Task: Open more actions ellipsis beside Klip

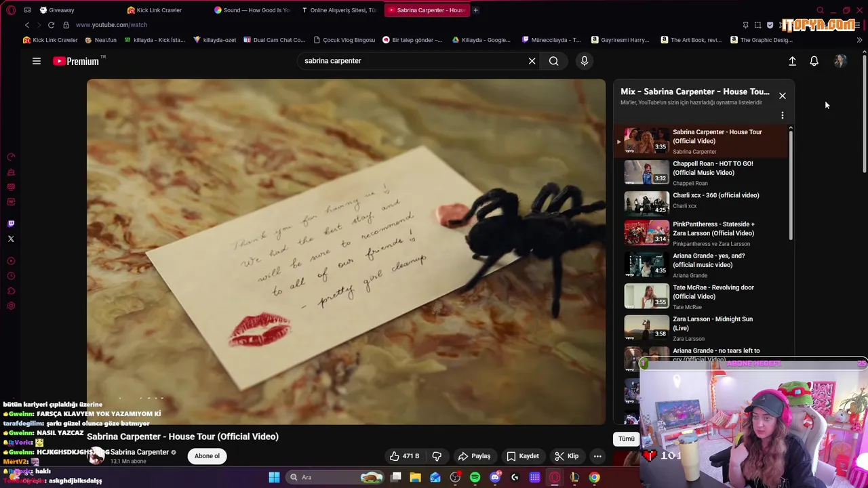Action: pyautogui.click(x=597, y=456)
